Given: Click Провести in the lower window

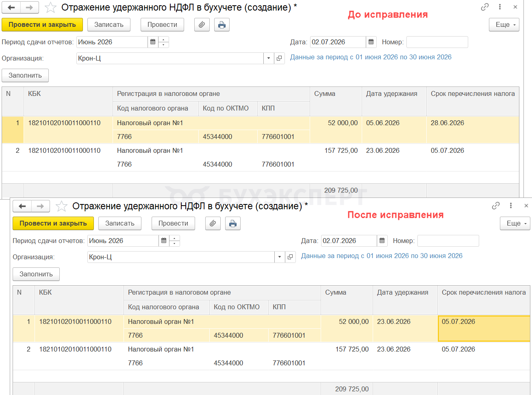Looking at the screenshot, I should pyautogui.click(x=173, y=224).
